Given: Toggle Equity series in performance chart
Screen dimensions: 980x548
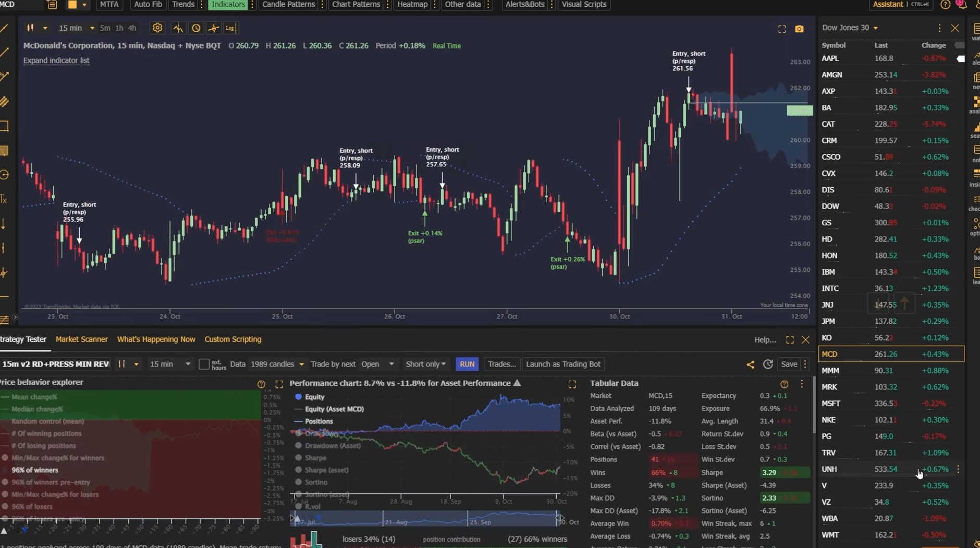Looking at the screenshot, I should tap(310, 397).
